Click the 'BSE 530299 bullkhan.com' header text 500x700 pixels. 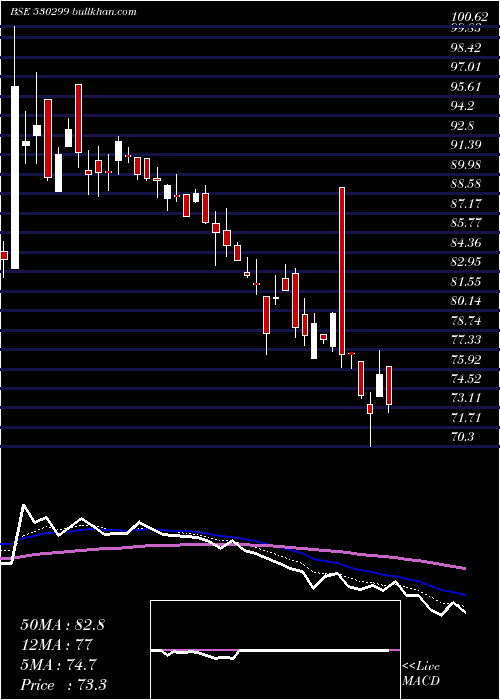coord(74,12)
